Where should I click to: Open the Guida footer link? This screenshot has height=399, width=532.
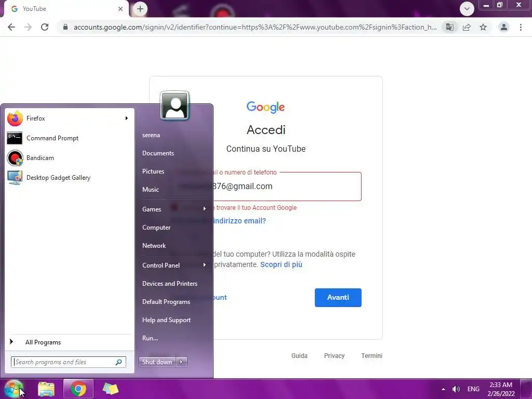[299, 355]
